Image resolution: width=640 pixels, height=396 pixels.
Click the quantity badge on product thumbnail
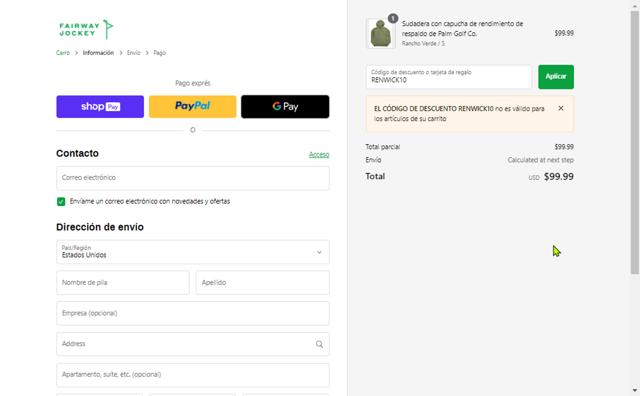tap(393, 18)
